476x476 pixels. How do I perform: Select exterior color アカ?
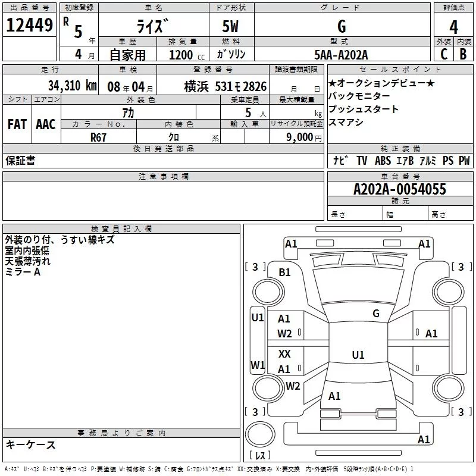128,113
